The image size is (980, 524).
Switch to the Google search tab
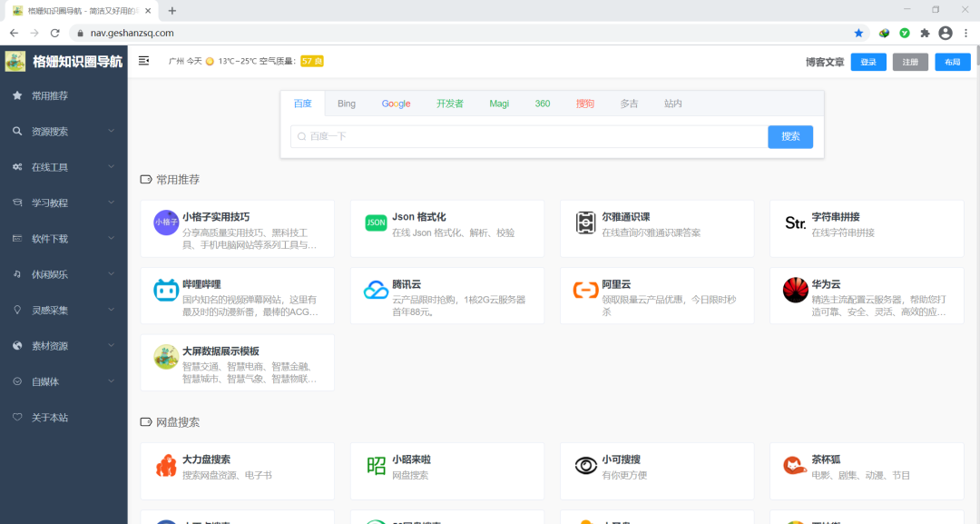pyautogui.click(x=397, y=104)
